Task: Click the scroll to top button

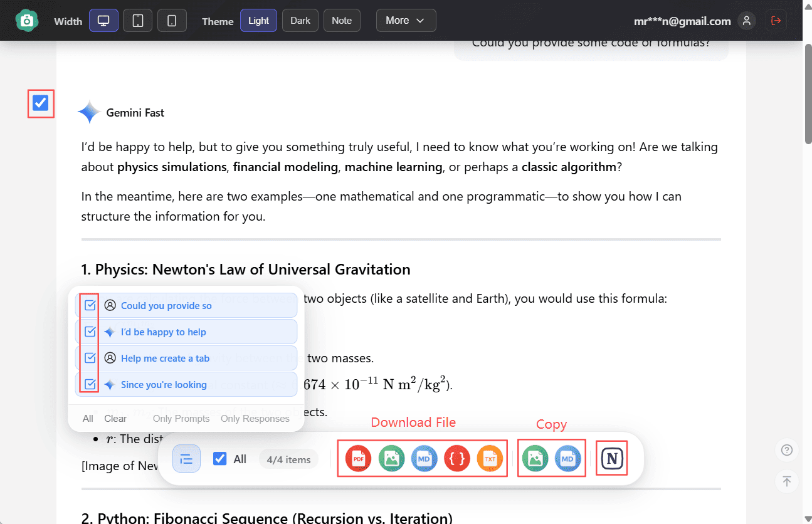Action: click(x=786, y=481)
